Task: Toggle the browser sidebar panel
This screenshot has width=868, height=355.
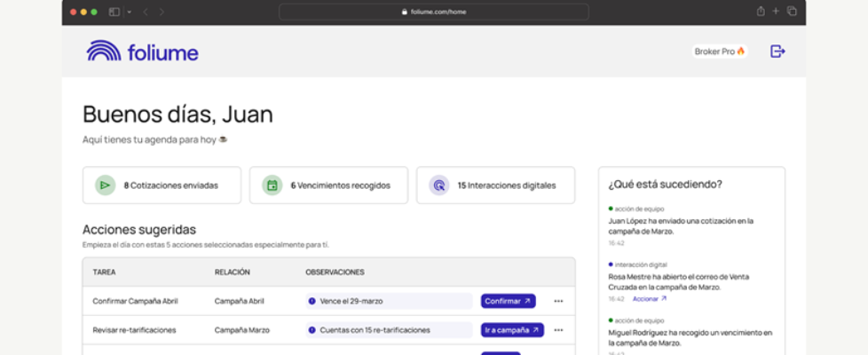Action: point(114,12)
